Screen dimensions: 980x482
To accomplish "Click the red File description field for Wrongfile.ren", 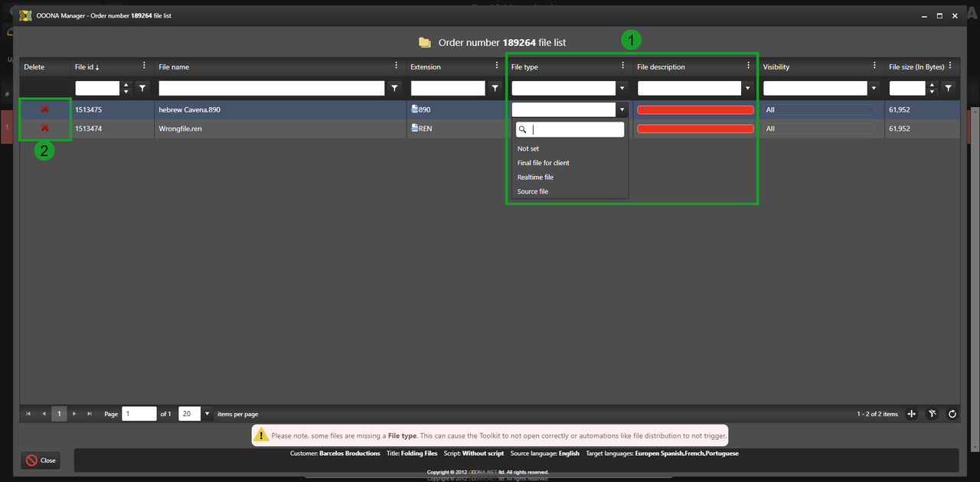I will [x=695, y=129].
